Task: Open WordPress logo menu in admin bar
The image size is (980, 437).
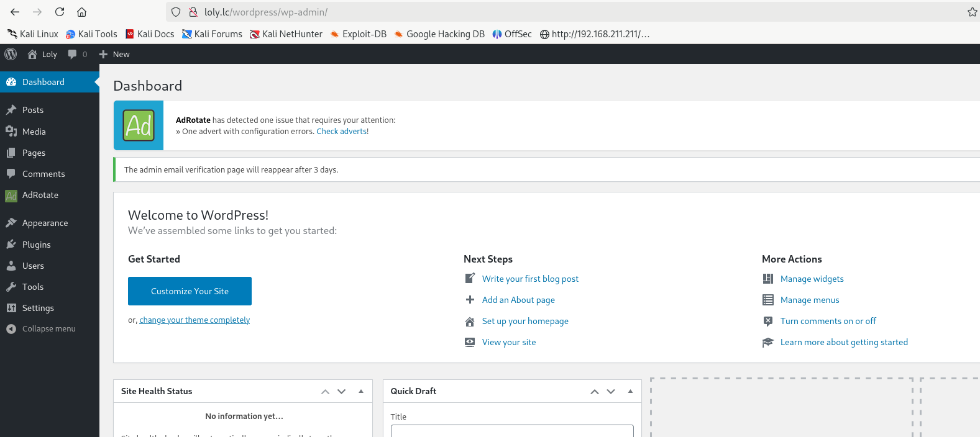Action: [11, 54]
